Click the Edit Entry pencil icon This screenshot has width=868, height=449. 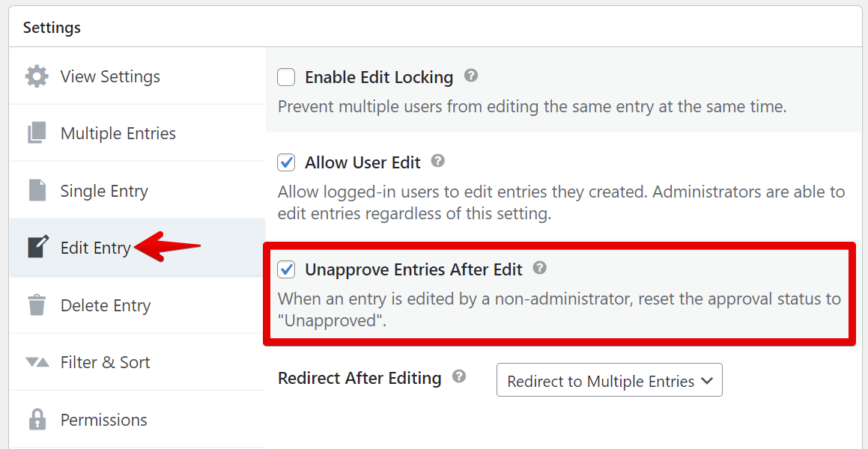[x=37, y=248]
